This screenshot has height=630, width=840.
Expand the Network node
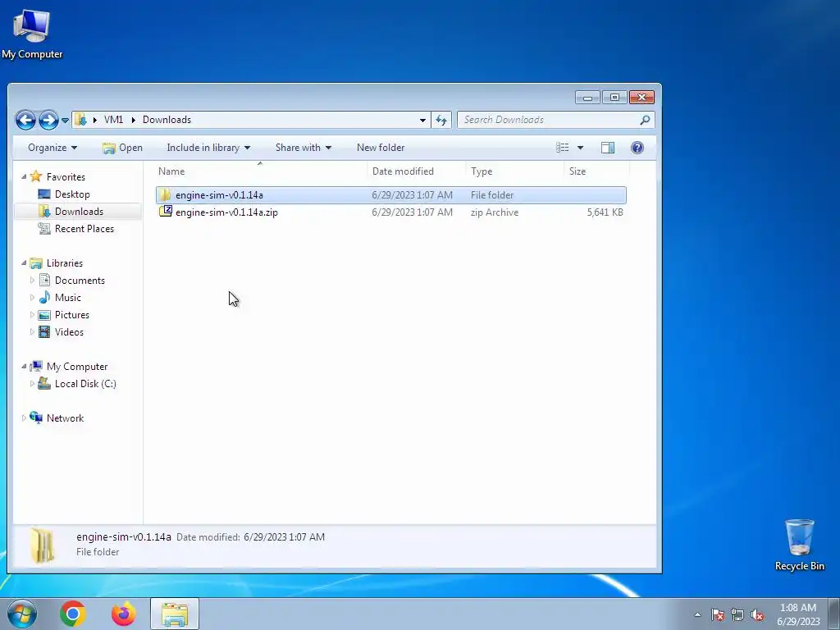click(x=24, y=418)
